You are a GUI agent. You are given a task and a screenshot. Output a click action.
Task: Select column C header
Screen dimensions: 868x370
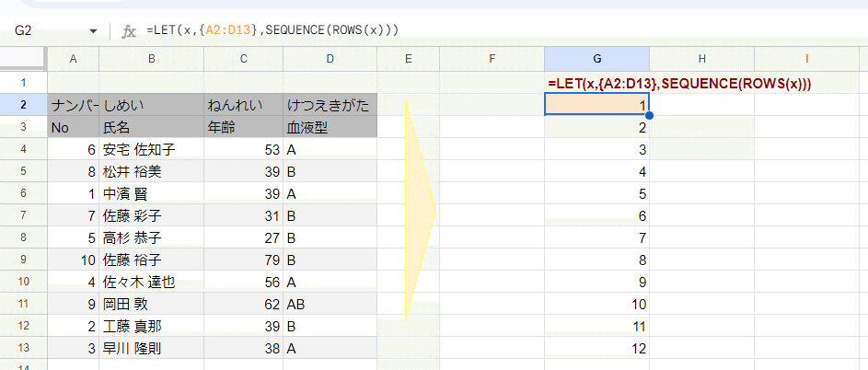pyautogui.click(x=243, y=59)
